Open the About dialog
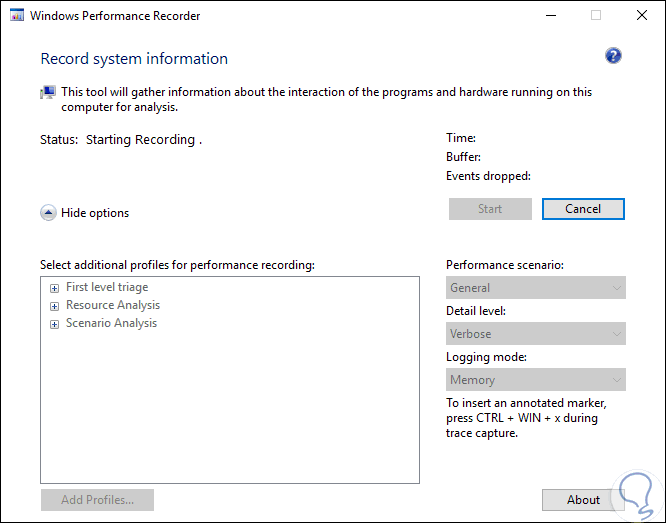Image resolution: width=666 pixels, height=523 pixels. click(583, 500)
